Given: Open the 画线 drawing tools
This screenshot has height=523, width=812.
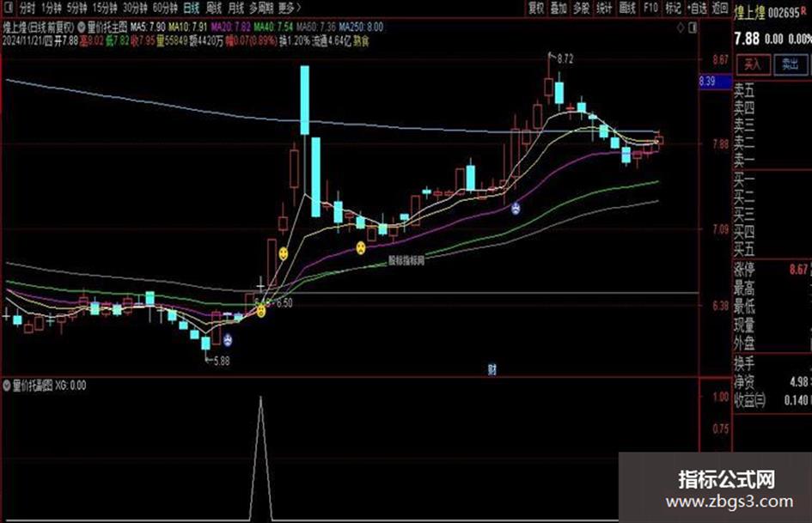Looking at the screenshot, I should pyautogui.click(x=627, y=8).
